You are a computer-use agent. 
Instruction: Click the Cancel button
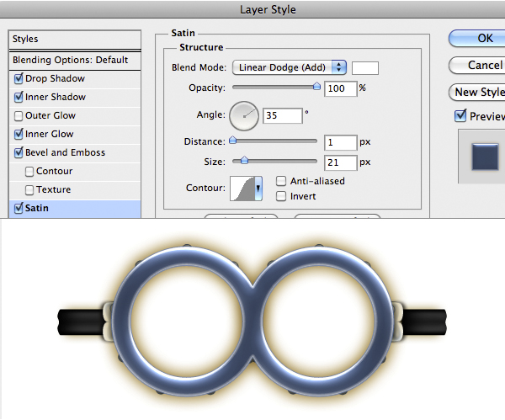(480, 65)
